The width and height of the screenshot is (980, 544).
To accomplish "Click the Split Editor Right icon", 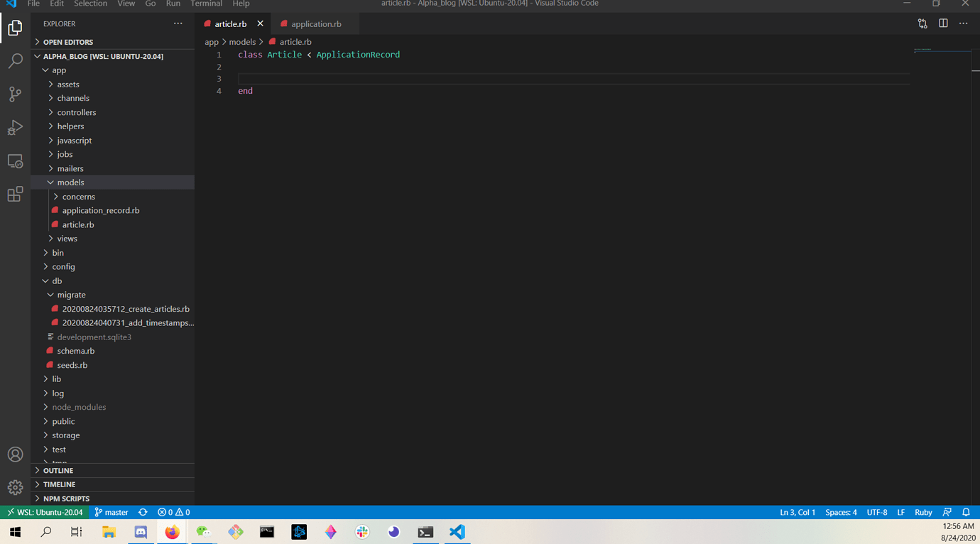I will (943, 23).
